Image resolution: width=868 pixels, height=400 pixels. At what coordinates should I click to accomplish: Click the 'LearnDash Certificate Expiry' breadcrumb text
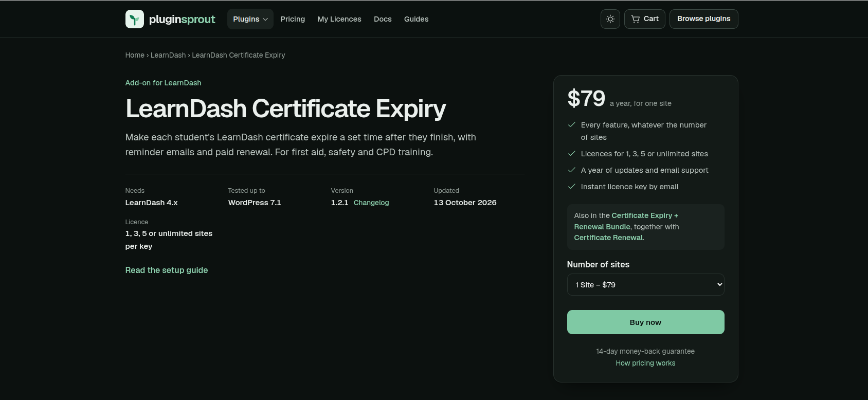point(239,55)
